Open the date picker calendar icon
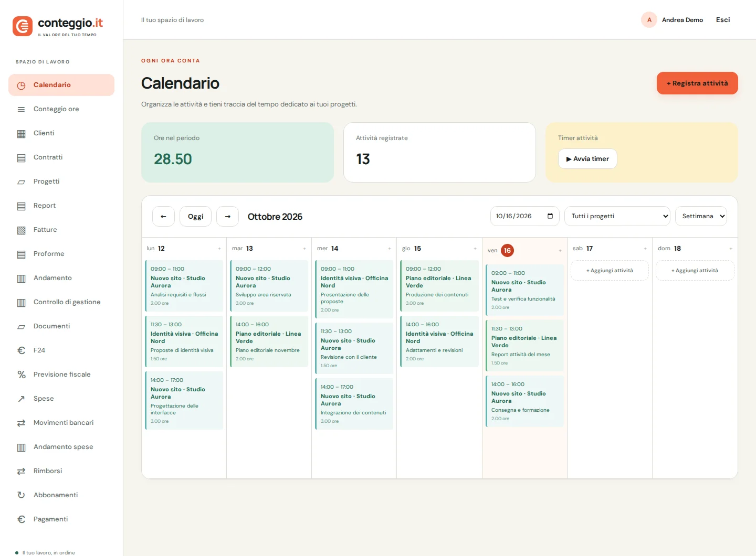Image resolution: width=756 pixels, height=556 pixels. click(550, 216)
